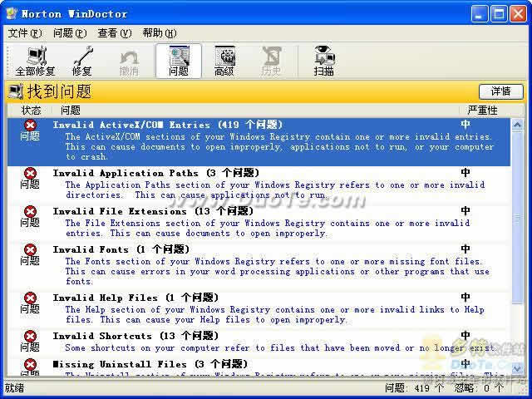Image resolution: width=532 pixels, height=399 pixels.
Task: Click error icon for Invalid Application Paths
Action: pyautogui.click(x=30, y=174)
